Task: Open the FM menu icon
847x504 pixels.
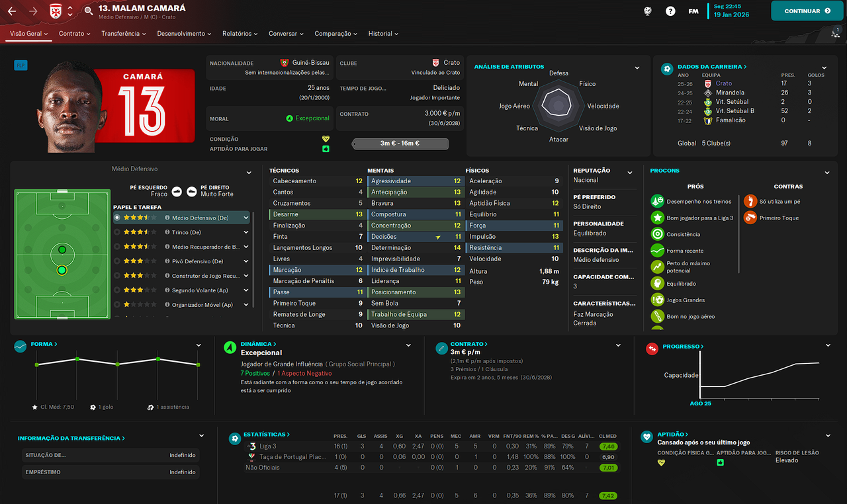Action: (x=693, y=11)
